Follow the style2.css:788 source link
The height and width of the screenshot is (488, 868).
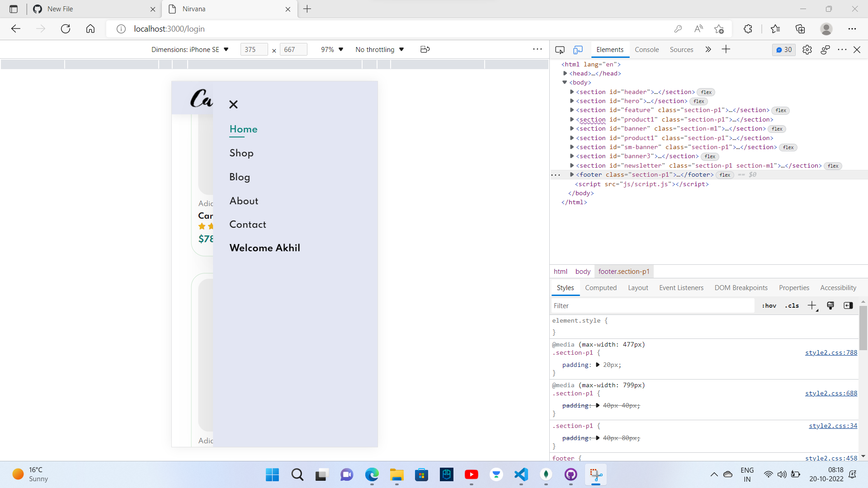pos(830,353)
